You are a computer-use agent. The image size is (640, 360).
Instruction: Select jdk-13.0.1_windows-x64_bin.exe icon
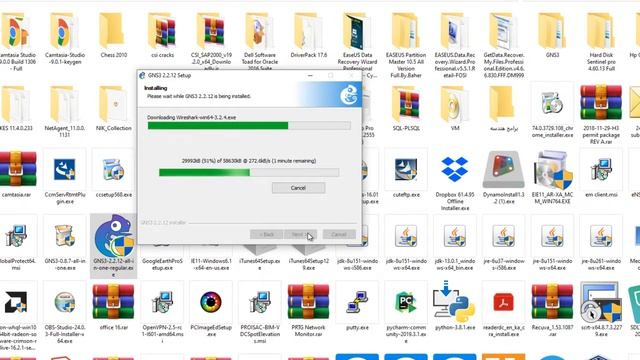click(x=455, y=236)
